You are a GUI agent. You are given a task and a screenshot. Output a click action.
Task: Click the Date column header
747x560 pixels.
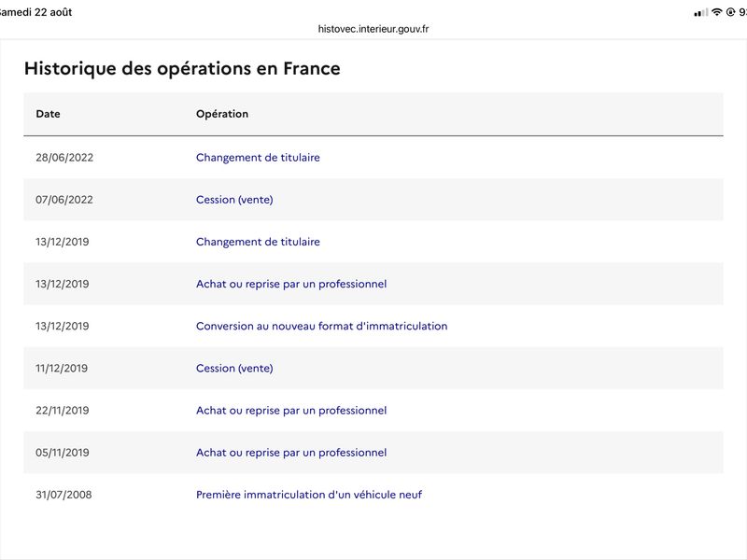[48, 114]
